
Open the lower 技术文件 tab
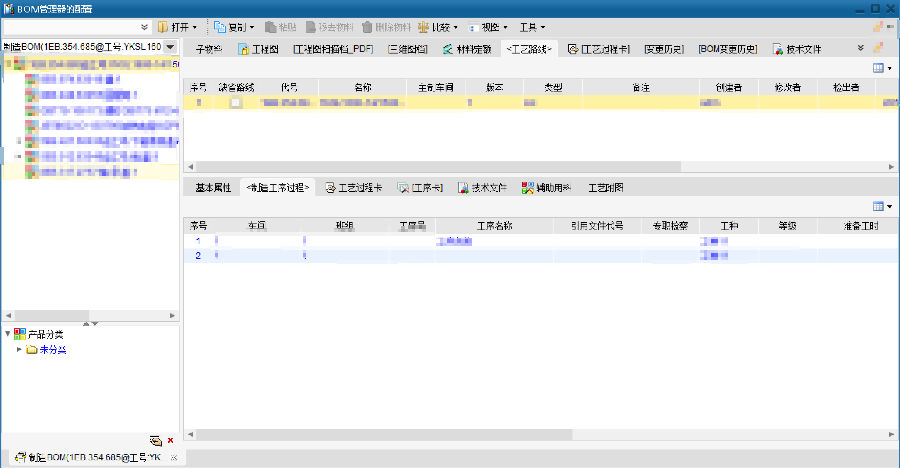pos(482,188)
